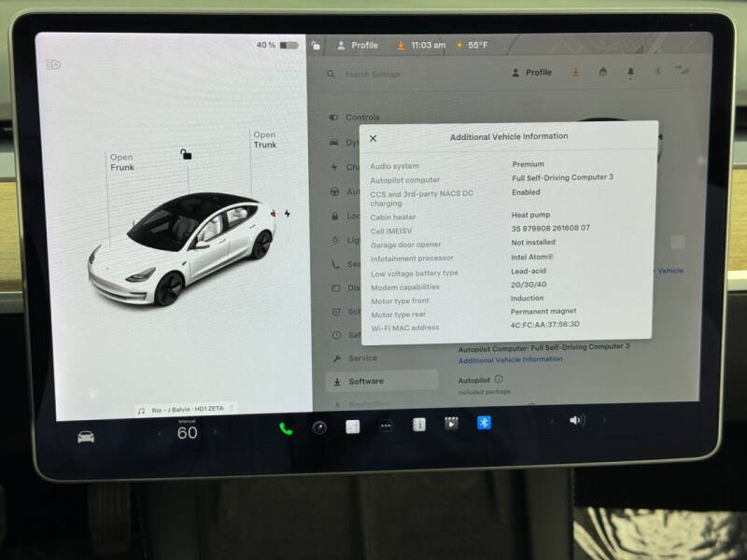
Task: Open Bluetooth settings from the bottom bar
Action: coord(484,425)
